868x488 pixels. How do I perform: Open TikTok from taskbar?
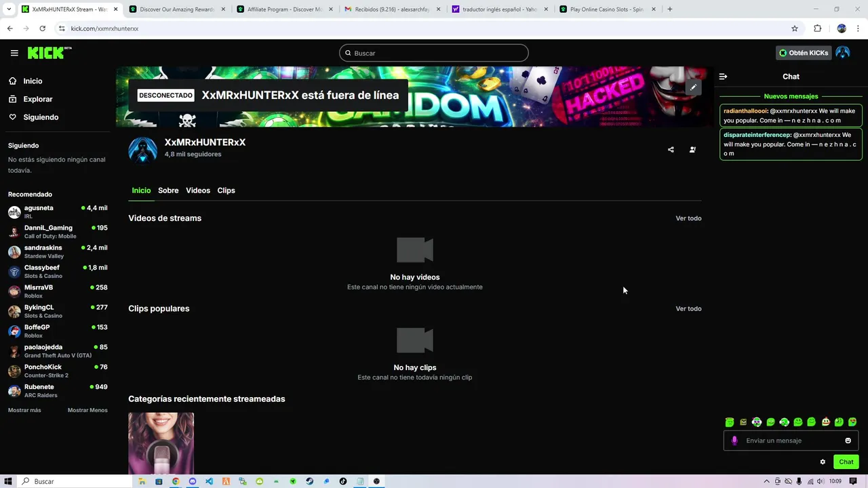[343, 481]
